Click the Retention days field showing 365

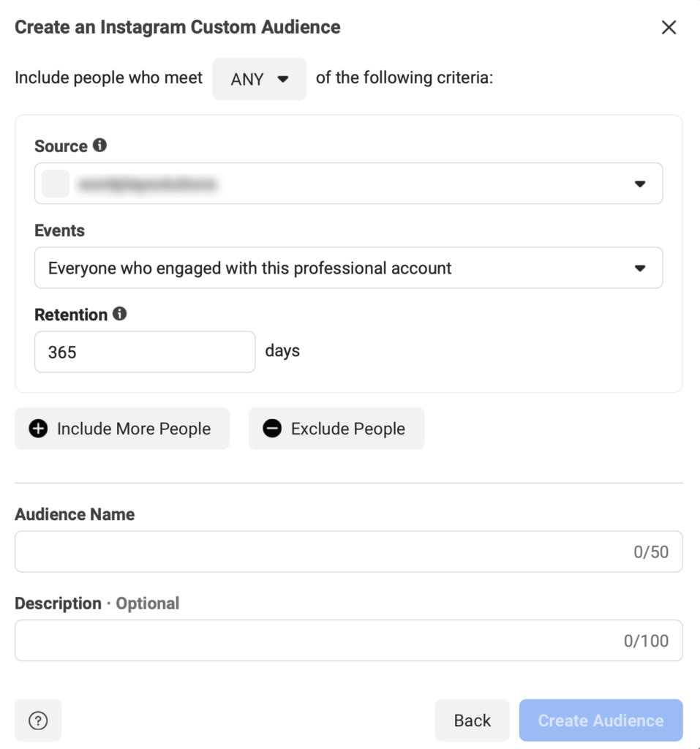point(144,351)
